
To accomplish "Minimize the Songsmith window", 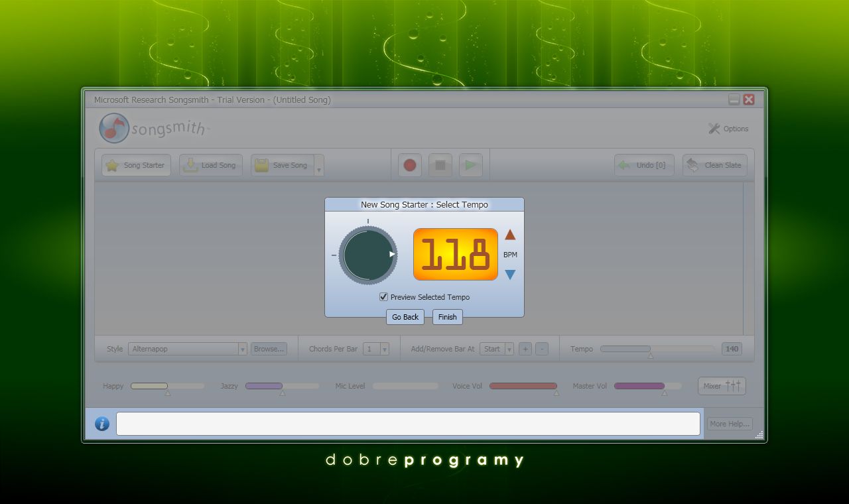I will (734, 99).
